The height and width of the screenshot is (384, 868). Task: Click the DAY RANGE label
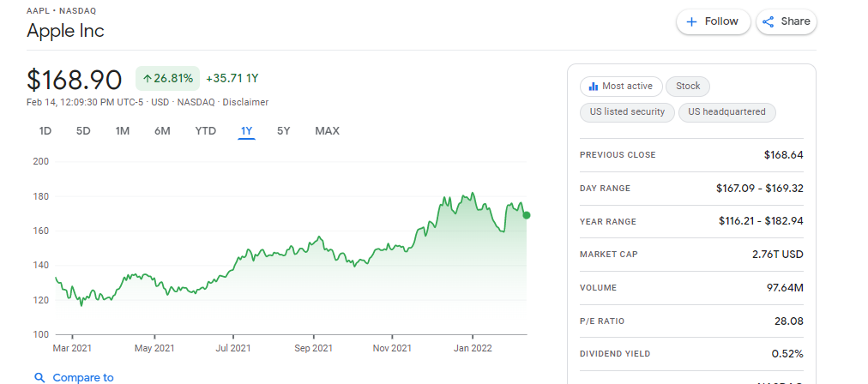(x=605, y=189)
